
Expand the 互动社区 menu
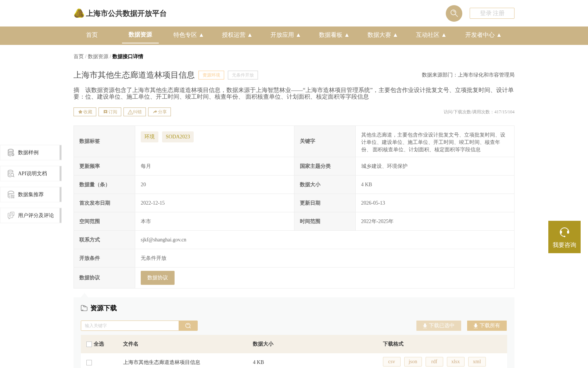click(431, 35)
